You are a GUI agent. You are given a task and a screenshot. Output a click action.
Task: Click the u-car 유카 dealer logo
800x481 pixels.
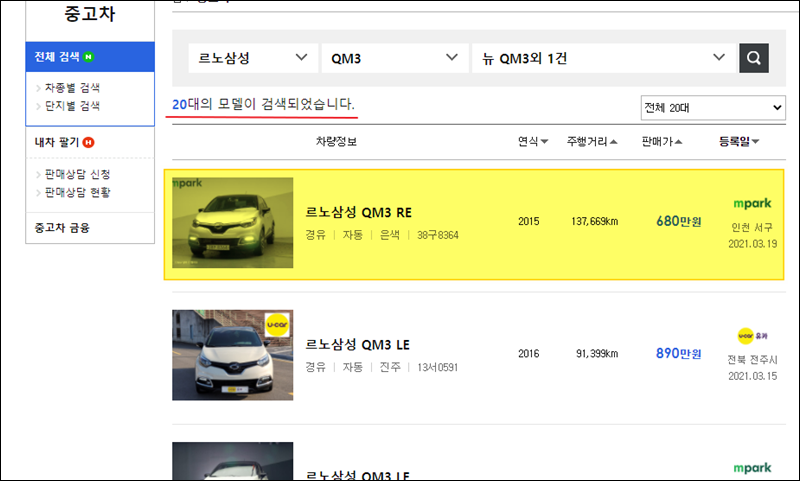[x=753, y=336]
